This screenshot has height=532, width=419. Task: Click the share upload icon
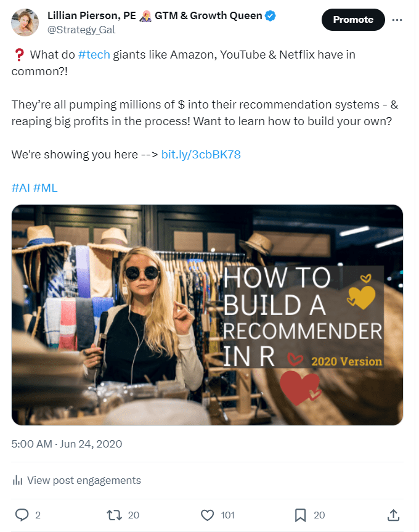coord(393,514)
